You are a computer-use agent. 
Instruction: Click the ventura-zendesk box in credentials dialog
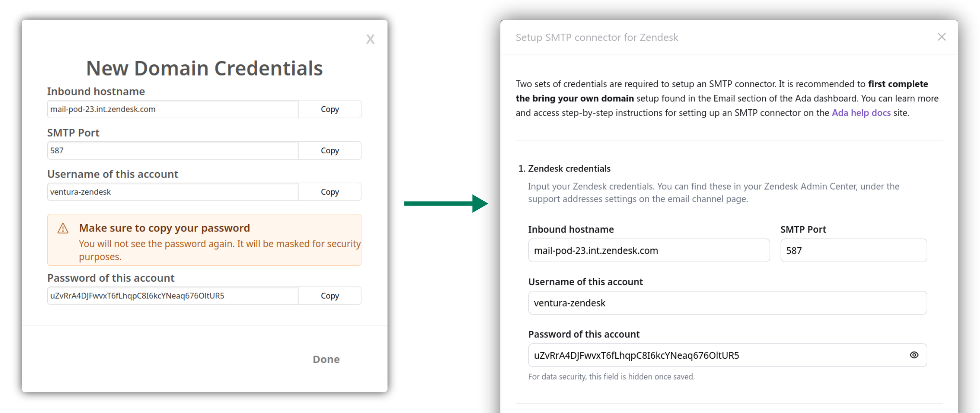[x=172, y=192]
